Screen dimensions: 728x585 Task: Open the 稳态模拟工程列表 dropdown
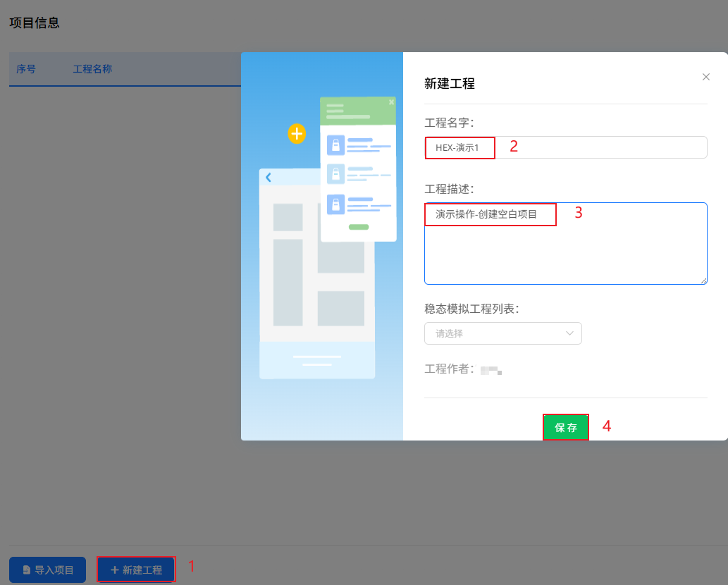pyautogui.click(x=502, y=333)
